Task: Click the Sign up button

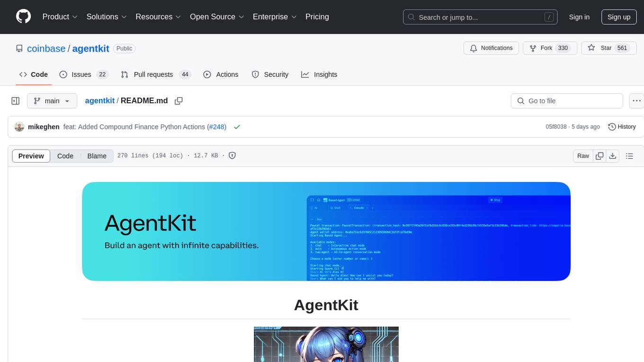Action: point(619,17)
